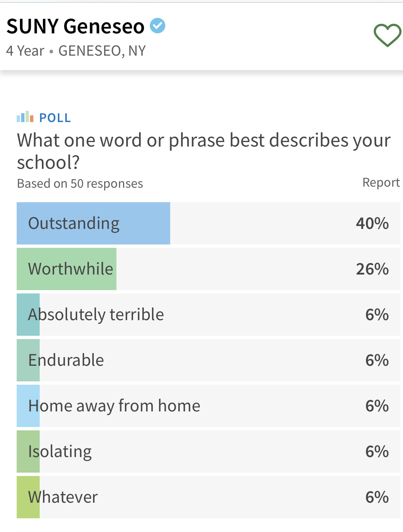This screenshot has width=403, height=532.
Task: Click the Based on 50 responses text
Action: click(x=80, y=184)
